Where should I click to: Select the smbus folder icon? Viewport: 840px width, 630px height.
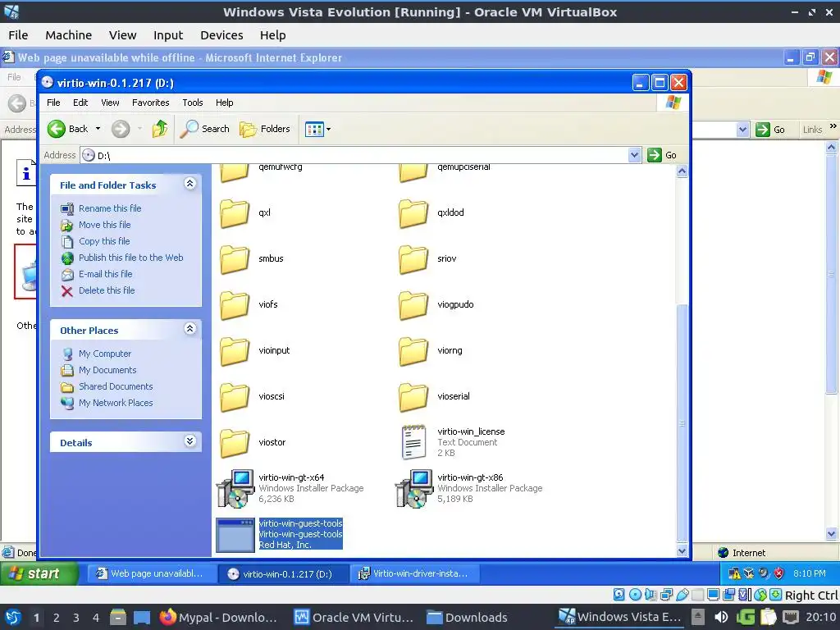[x=235, y=259]
